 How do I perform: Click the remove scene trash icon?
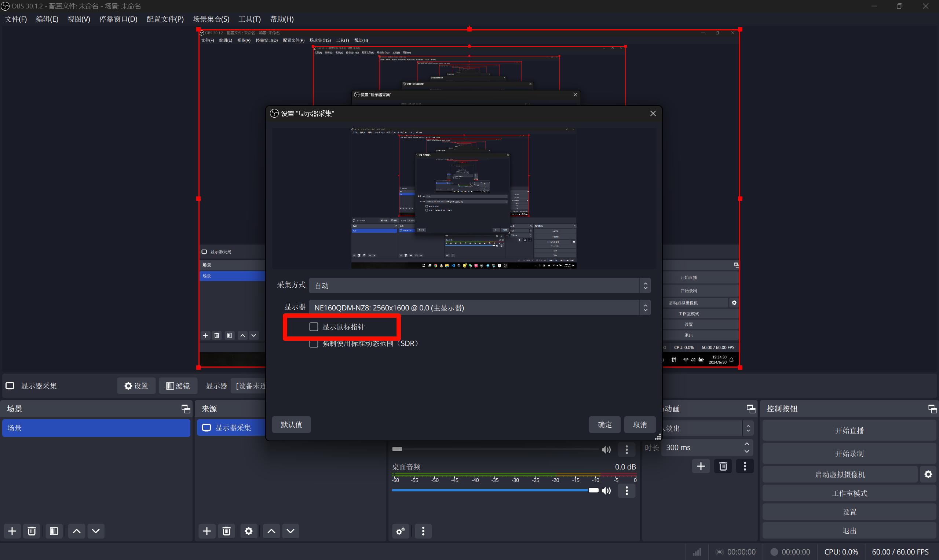pos(32,531)
